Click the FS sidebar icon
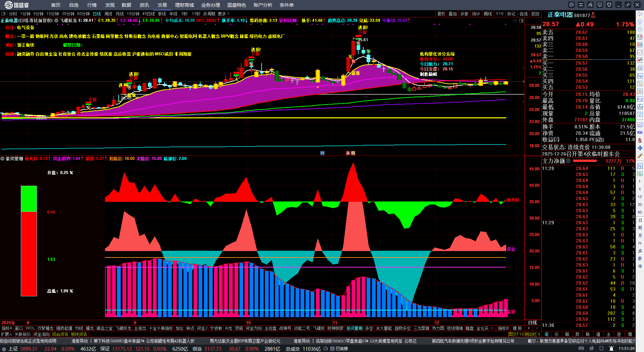Viewport: 644px width, 352px height. (x=640, y=166)
